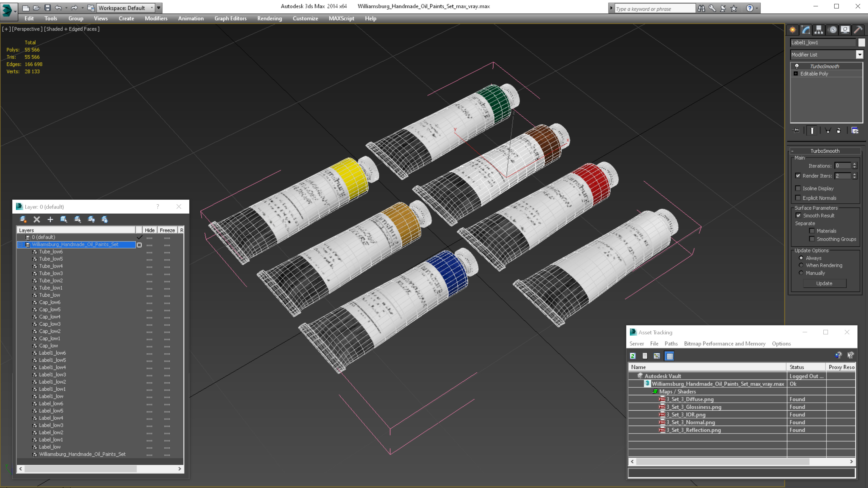Screen dimensions: 868x488
Task: Click Create New Layer icon in Layer dialog
Action: pos(23,219)
